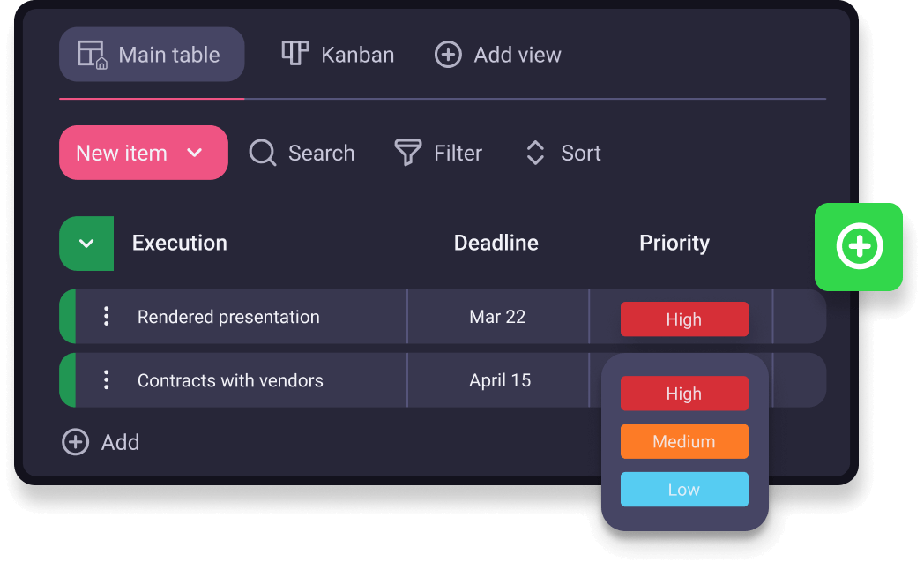Click the Mar 22 deadline cell
The image size is (924, 570).
pos(498,317)
